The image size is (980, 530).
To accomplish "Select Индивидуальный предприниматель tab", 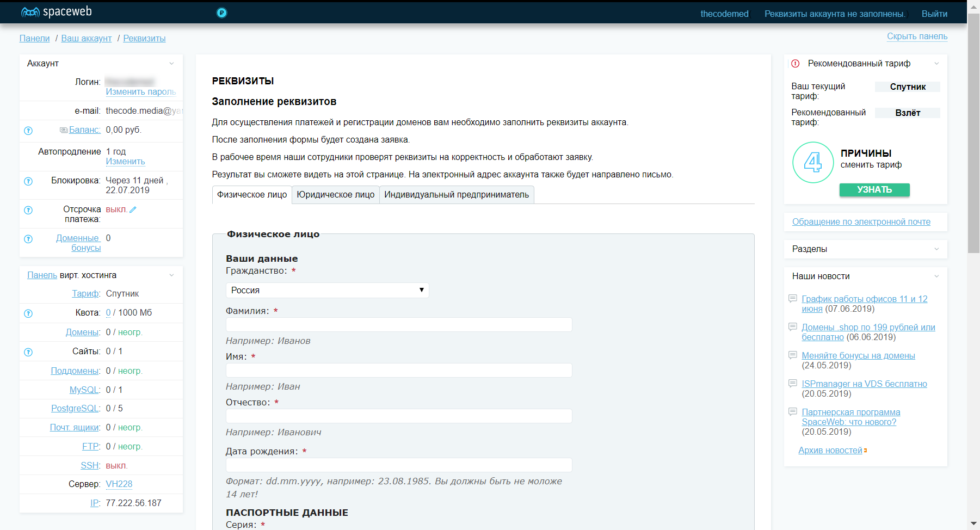I will point(456,195).
